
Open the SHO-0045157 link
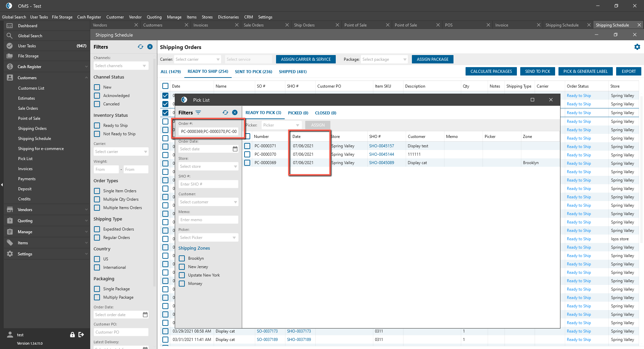pyautogui.click(x=381, y=146)
